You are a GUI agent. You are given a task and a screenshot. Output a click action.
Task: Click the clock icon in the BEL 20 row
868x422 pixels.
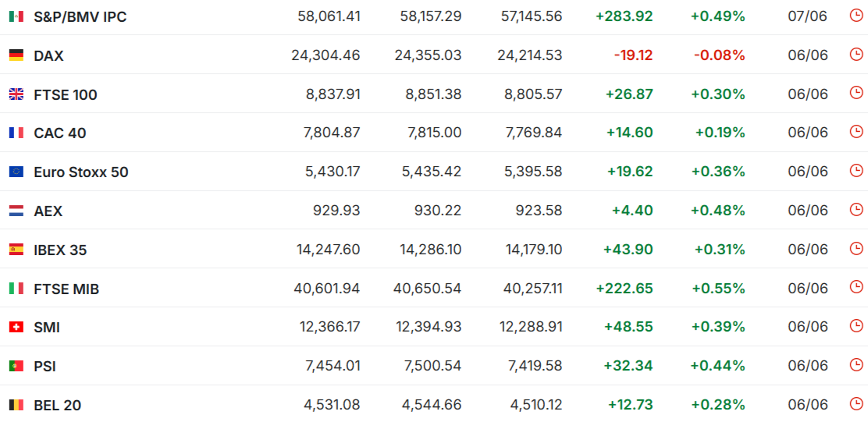coord(856,403)
